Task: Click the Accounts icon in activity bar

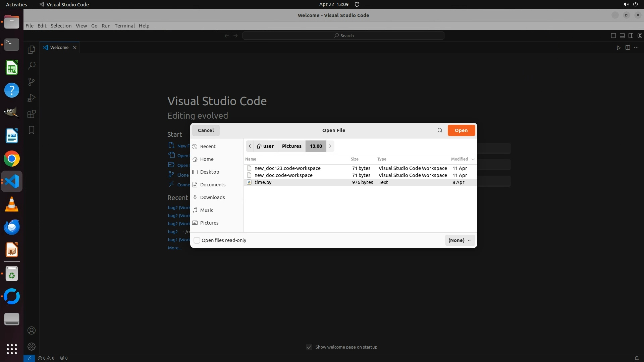Action: (31, 330)
